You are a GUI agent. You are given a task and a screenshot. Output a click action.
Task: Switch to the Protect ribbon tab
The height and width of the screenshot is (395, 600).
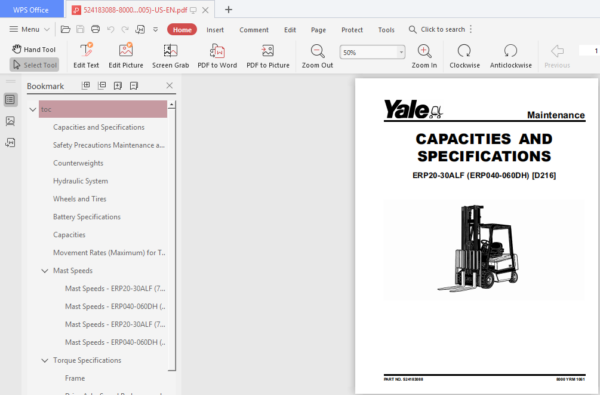352,30
